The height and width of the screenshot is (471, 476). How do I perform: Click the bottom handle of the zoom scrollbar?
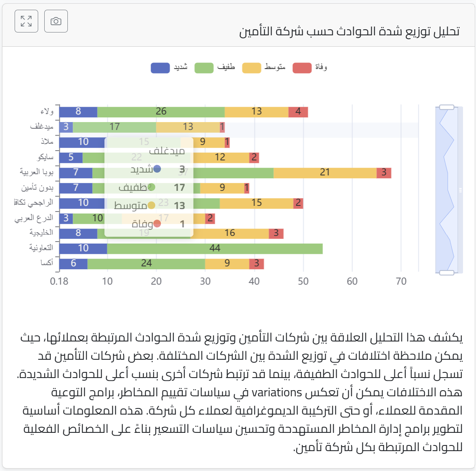click(446, 272)
